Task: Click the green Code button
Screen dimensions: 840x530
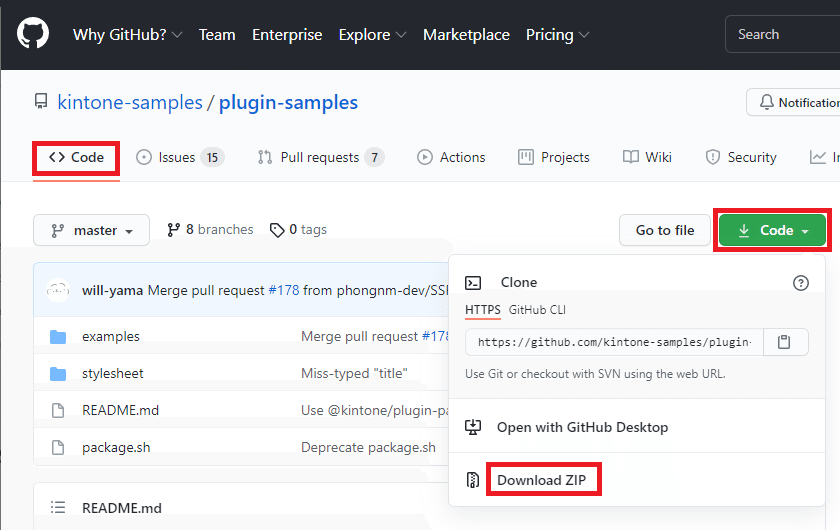Action: (772, 230)
